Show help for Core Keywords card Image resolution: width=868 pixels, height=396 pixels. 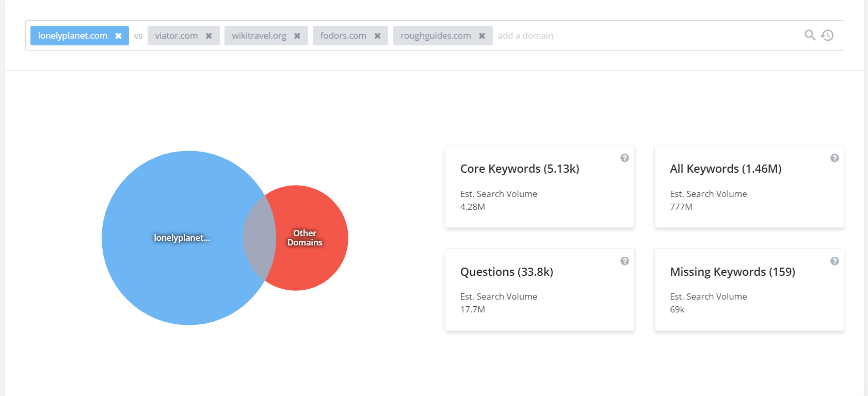click(x=624, y=158)
